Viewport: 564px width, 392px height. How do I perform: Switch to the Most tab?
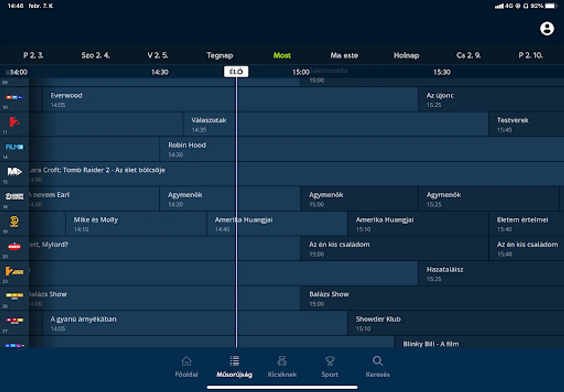(x=282, y=55)
